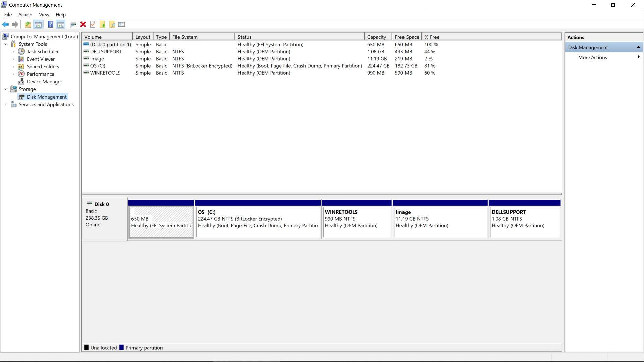Click the Forward navigation arrow in toolbar
The image size is (644, 362).
pos(15,24)
